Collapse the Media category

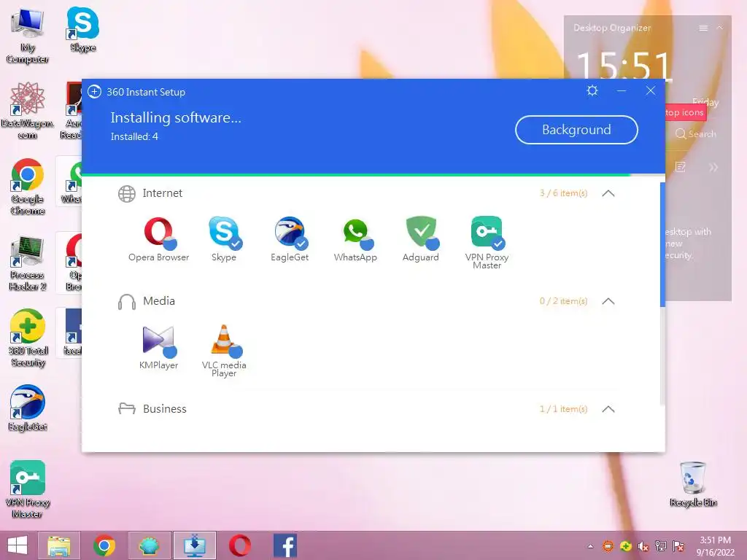(608, 301)
